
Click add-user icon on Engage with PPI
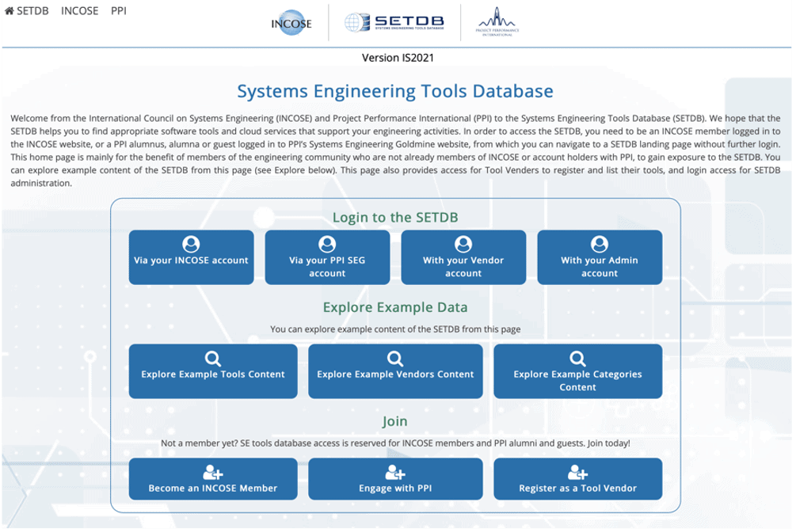coord(395,473)
